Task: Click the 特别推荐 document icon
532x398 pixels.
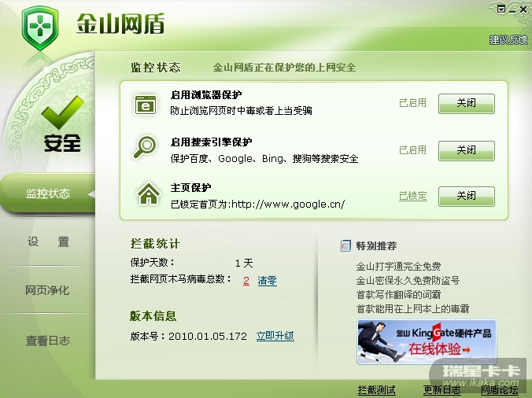Action: point(345,245)
